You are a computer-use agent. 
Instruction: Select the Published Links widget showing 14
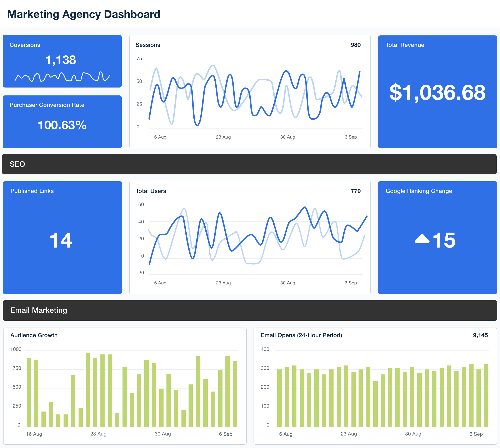[61, 240]
